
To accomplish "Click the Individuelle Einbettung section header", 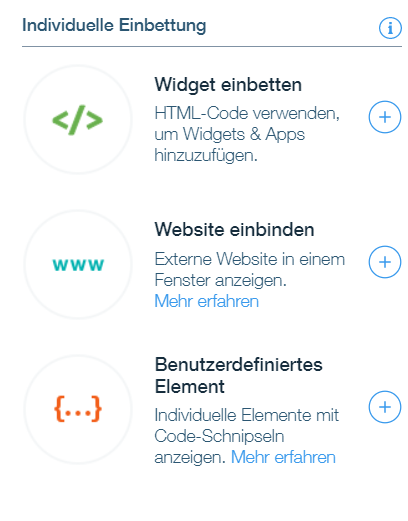I will tap(114, 26).
